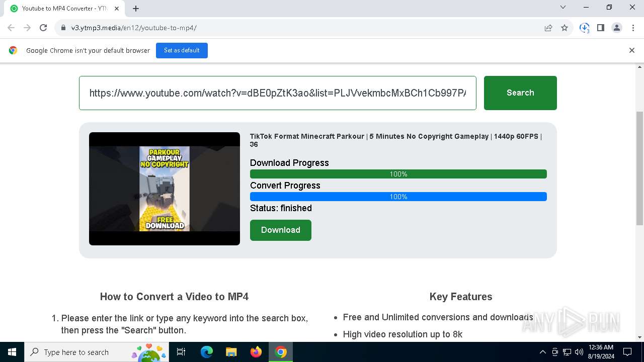Image resolution: width=644 pixels, height=362 pixels.
Task: Click the green Search button
Action: point(520,93)
